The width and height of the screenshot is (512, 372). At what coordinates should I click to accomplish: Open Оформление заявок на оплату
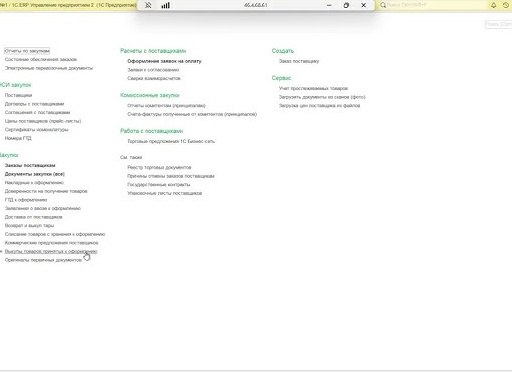click(164, 61)
